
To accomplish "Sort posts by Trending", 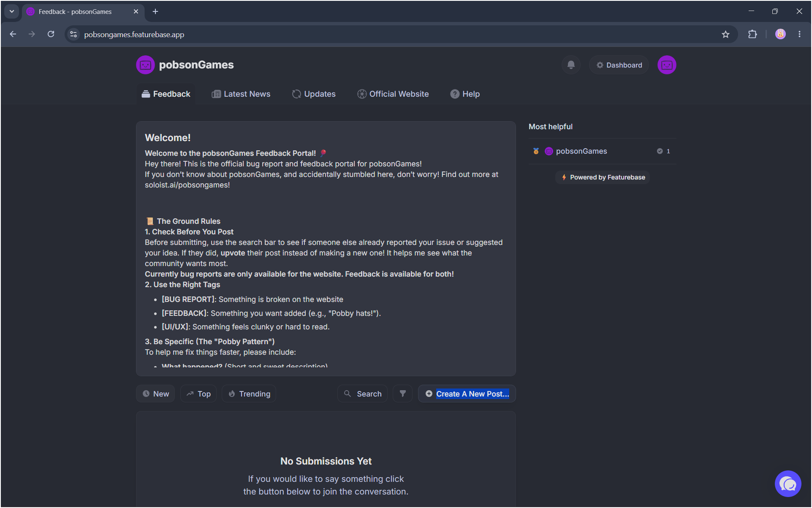I will coord(249,394).
